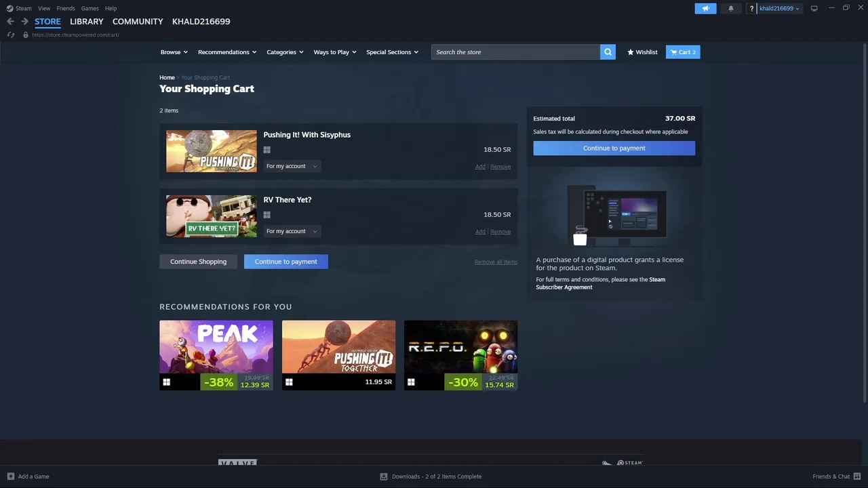This screenshot has height=488, width=868.
Task: Click the question mark help icon
Action: click(751, 8)
